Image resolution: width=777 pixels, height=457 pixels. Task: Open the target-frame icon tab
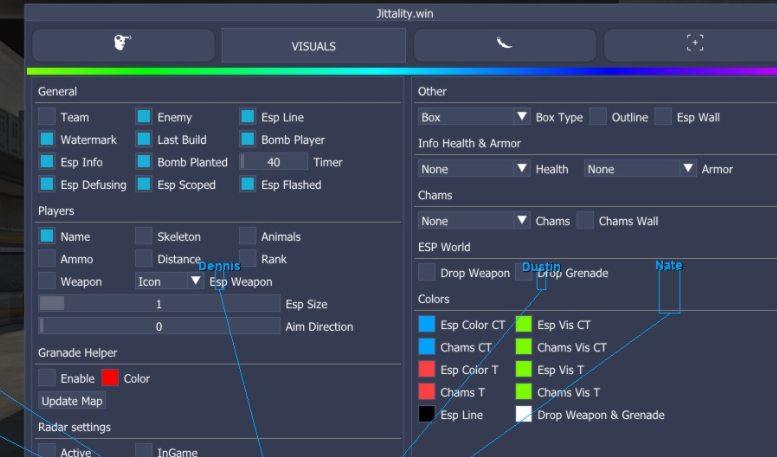(x=694, y=45)
